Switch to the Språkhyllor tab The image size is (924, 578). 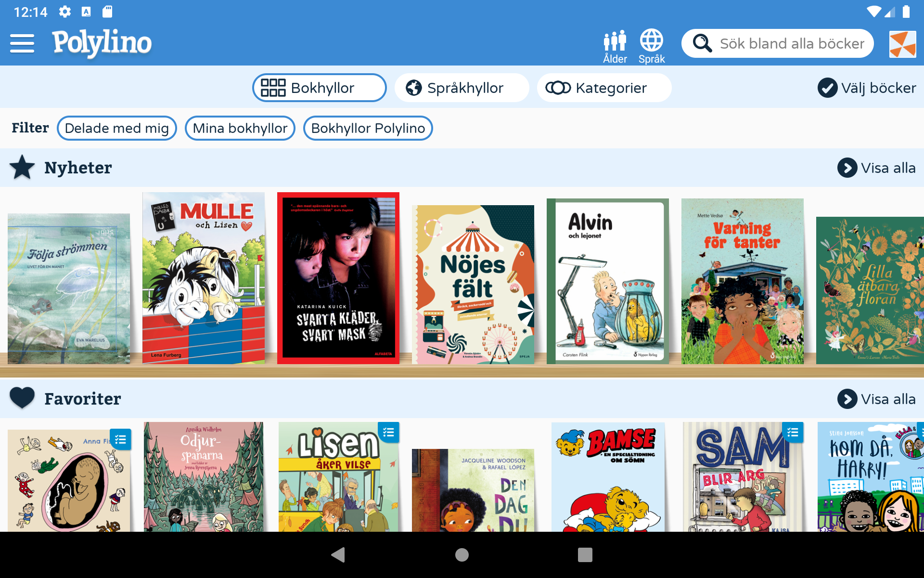[x=462, y=88]
